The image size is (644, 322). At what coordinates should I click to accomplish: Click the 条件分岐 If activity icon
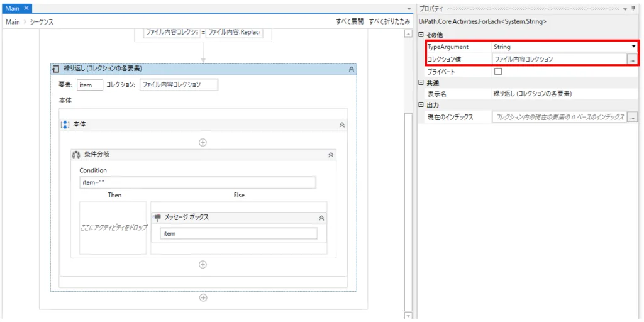click(x=76, y=155)
